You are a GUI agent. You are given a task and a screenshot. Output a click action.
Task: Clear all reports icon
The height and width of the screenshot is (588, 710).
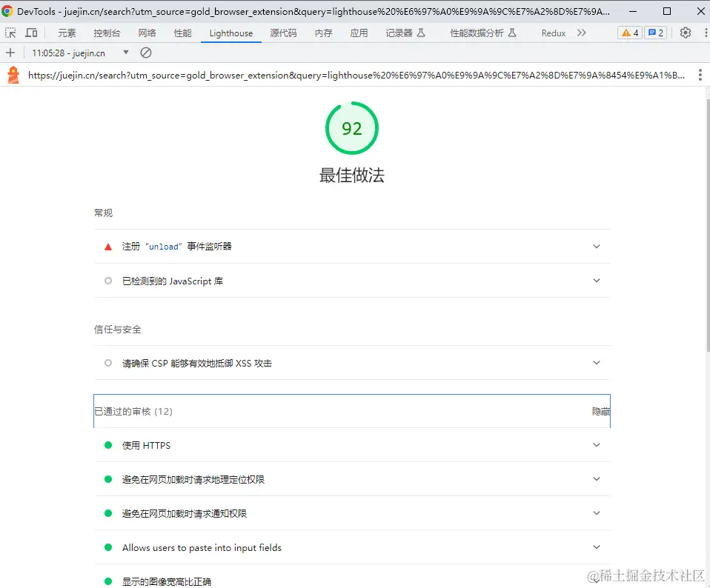tap(146, 53)
